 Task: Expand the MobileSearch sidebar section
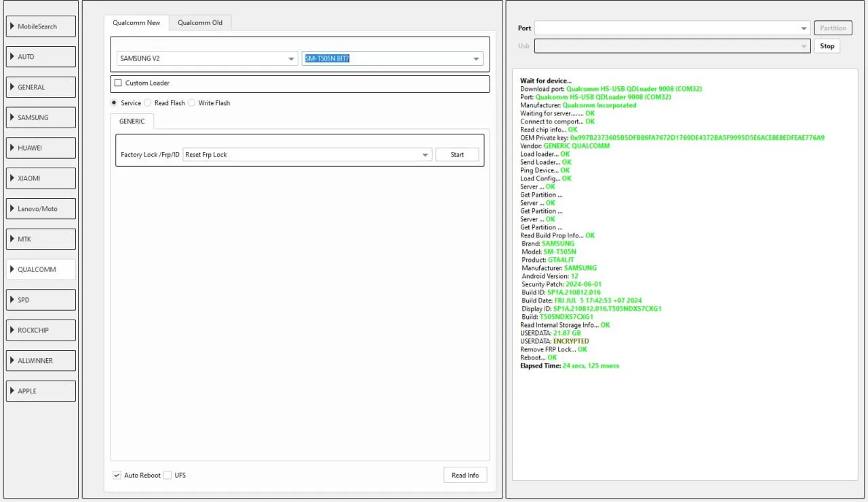click(x=41, y=26)
